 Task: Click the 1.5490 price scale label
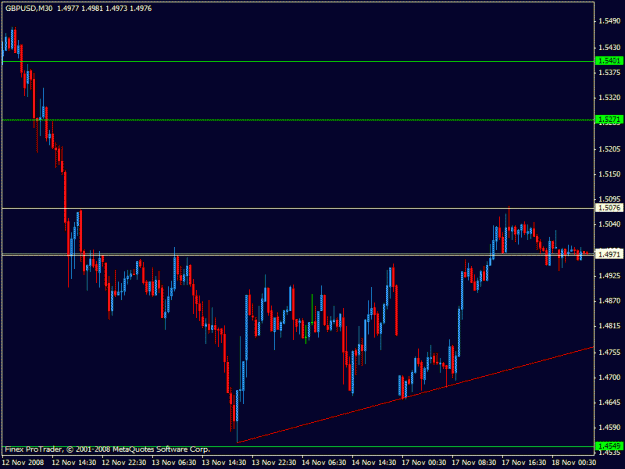[609, 21]
